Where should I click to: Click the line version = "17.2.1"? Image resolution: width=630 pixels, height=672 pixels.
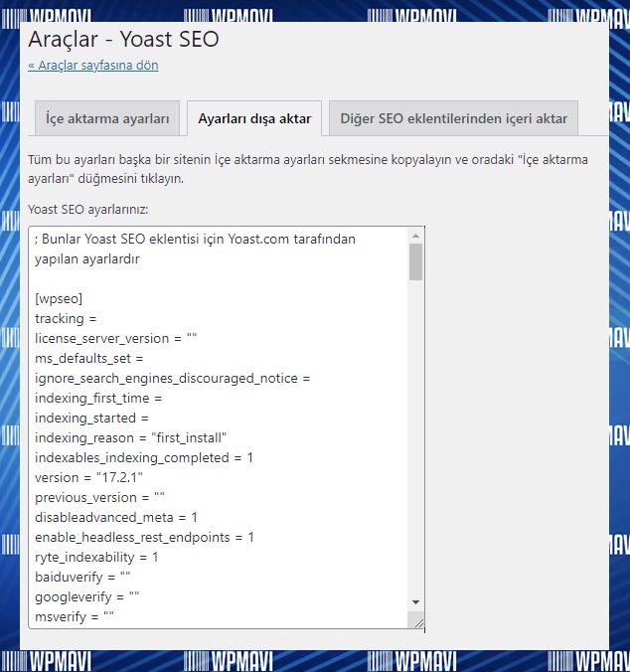pos(88,477)
